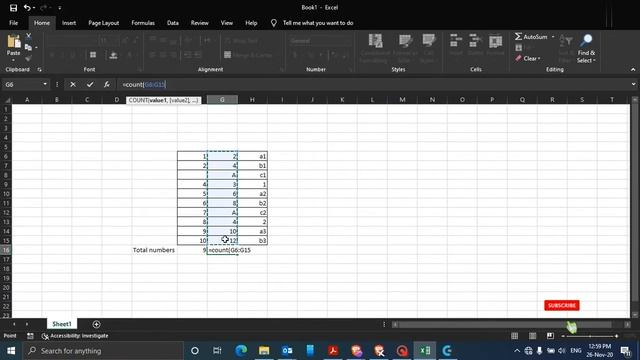The width and height of the screenshot is (640, 360).
Task: Open the Windows Start menu
Action: pyautogui.click(x=11, y=351)
